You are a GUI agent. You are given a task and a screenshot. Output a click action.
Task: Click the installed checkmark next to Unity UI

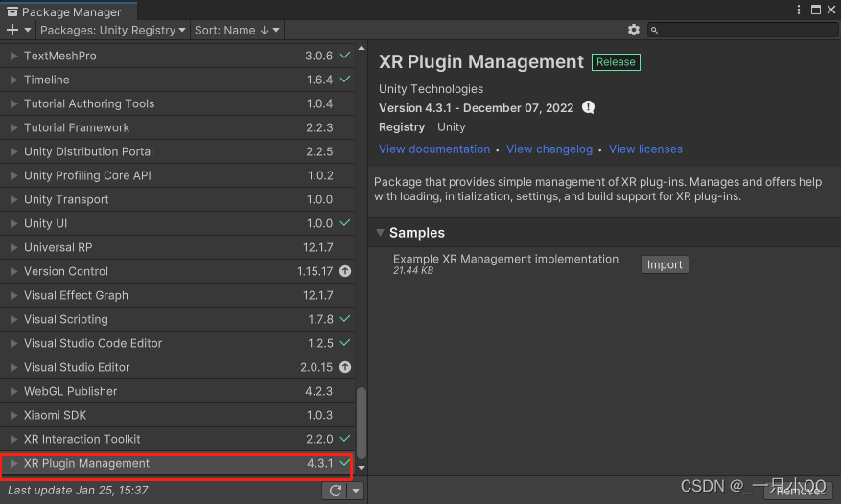point(345,223)
